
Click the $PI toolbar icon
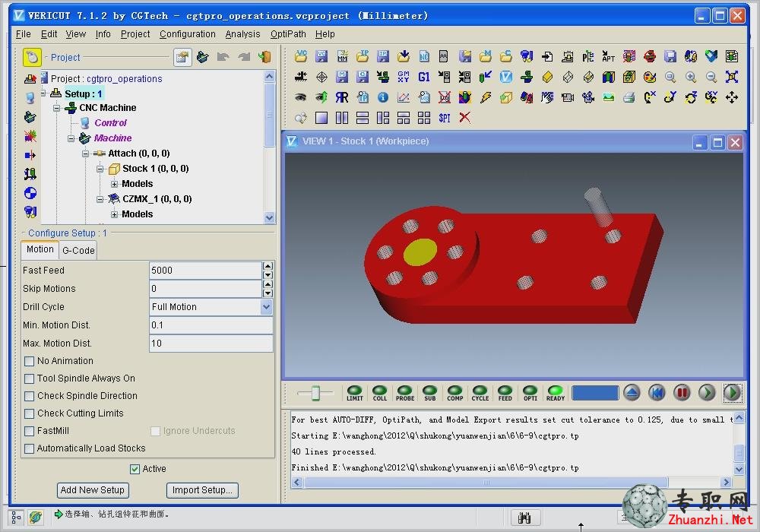pyautogui.click(x=444, y=117)
